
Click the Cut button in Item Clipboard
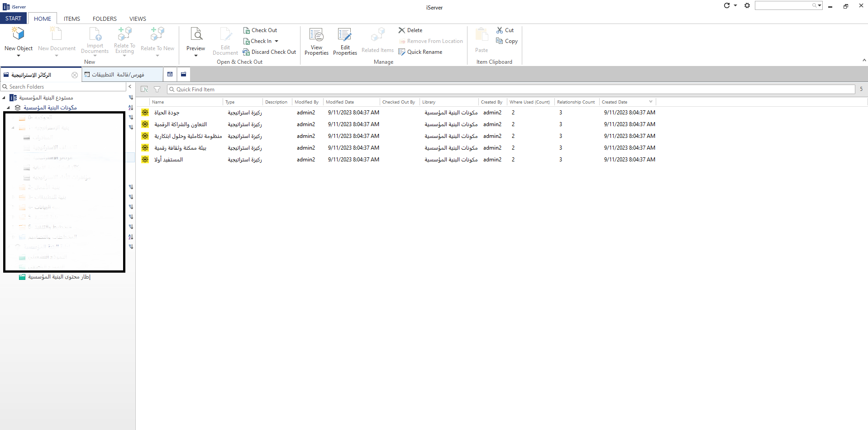click(505, 30)
